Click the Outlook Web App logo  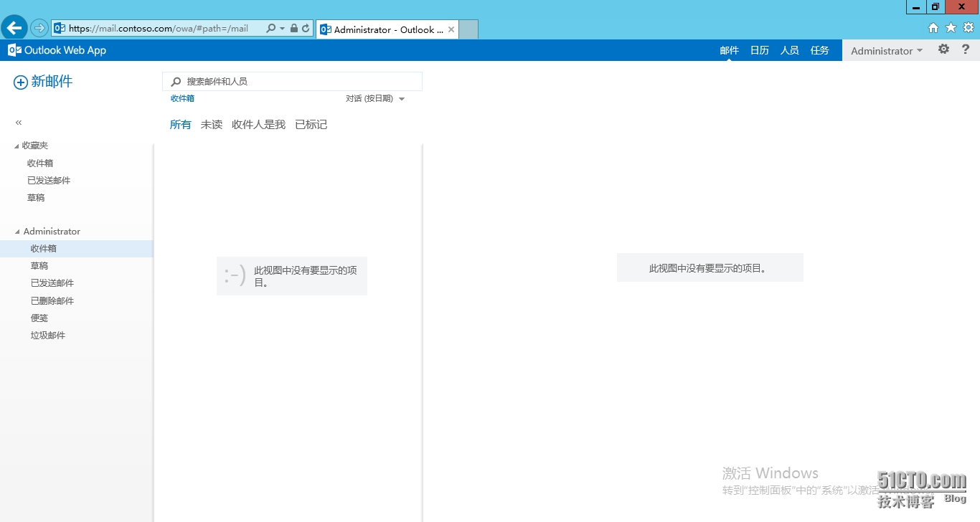[x=56, y=49]
